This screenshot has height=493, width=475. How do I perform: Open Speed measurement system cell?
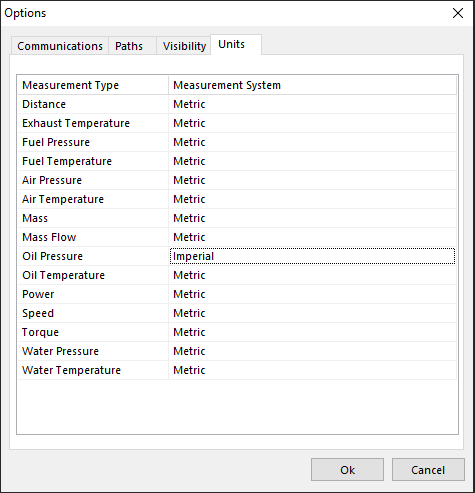pos(312,313)
